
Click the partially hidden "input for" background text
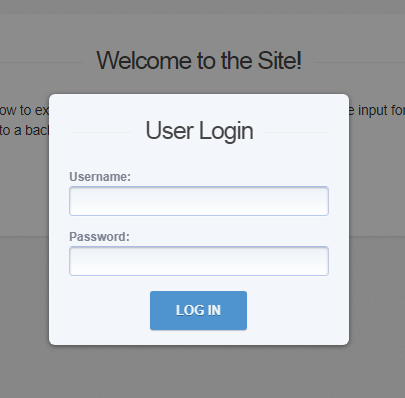click(x=377, y=110)
